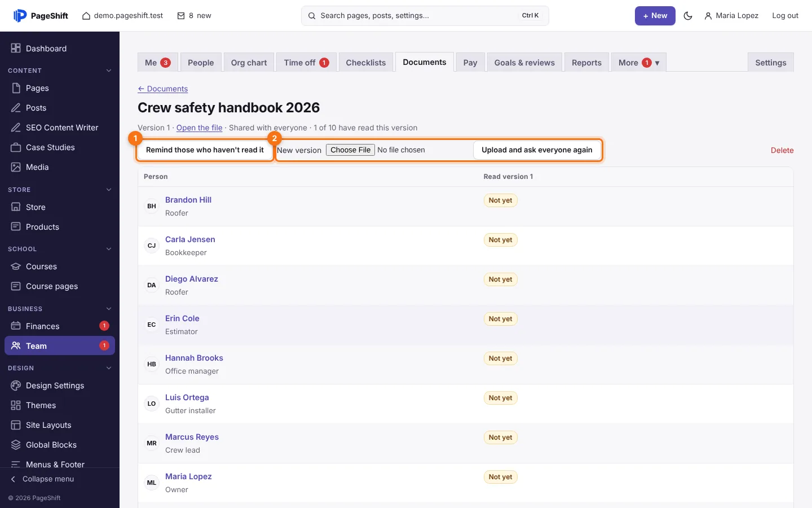Open the Case Studies briefcase icon
Image resolution: width=812 pixels, height=508 pixels.
(16, 147)
